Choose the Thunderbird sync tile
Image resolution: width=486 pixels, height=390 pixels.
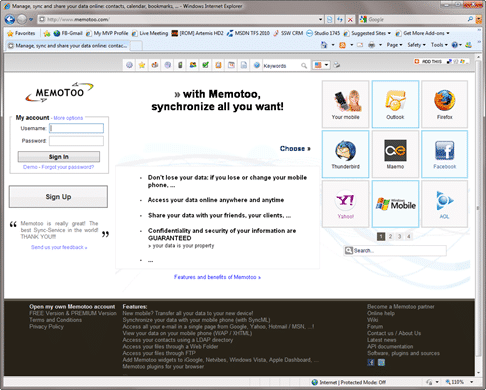345,154
